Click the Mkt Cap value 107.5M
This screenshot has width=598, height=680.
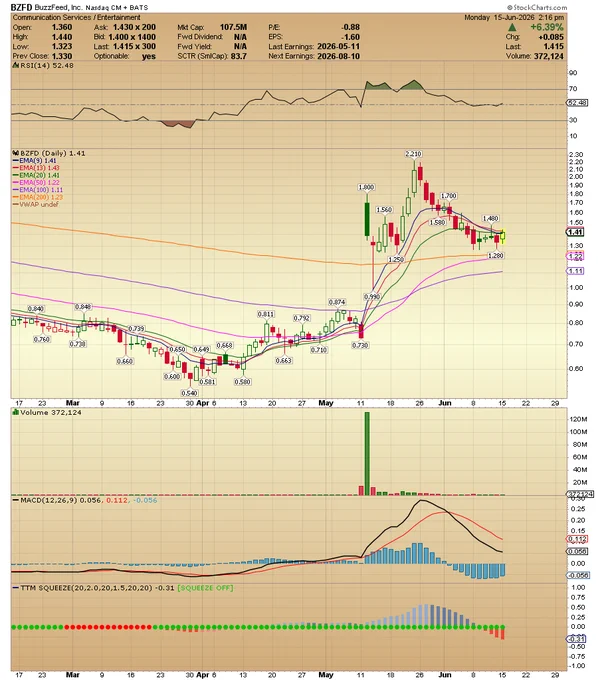click(x=233, y=27)
